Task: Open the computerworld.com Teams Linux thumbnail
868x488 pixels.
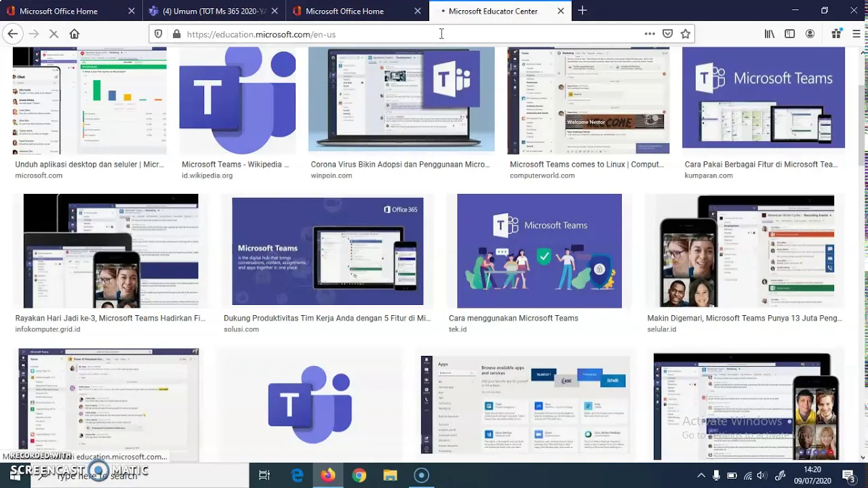Action: coord(589,101)
